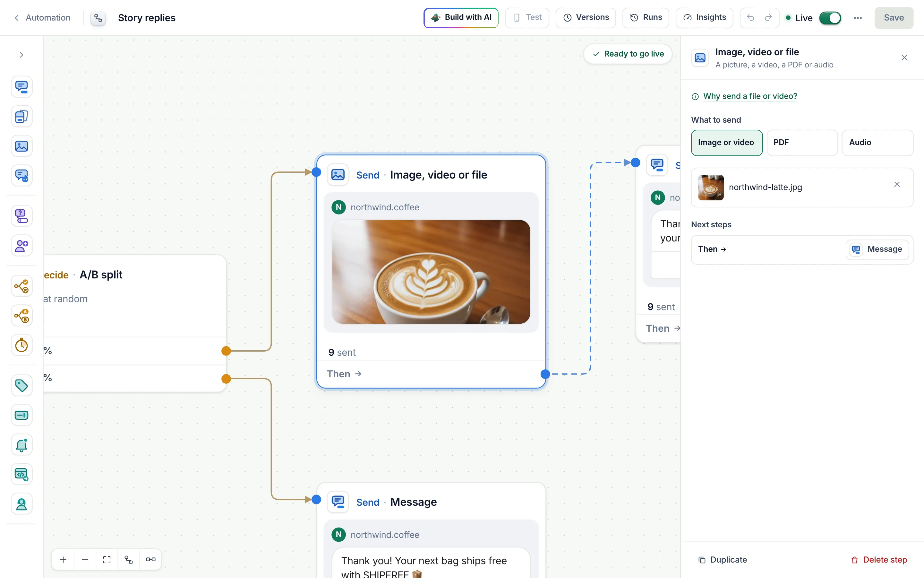The height and width of the screenshot is (578, 924).
Task: Choose Image or video option
Action: 727,143
